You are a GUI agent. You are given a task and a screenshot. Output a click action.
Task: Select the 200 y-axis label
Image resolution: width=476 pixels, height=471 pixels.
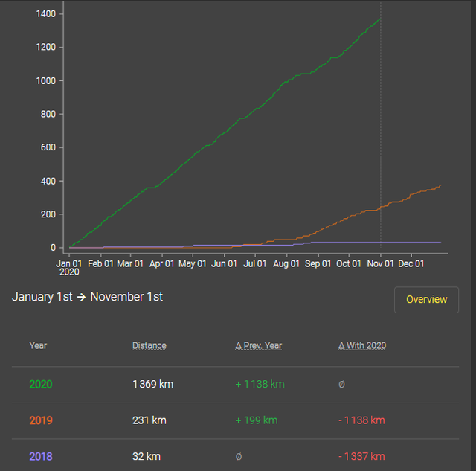48,214
